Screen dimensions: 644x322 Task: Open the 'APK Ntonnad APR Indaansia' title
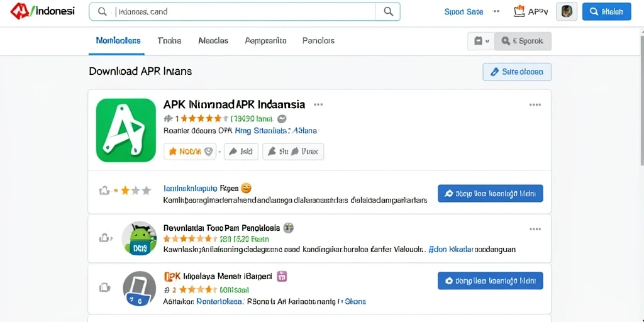pyautogui.click(x=234, y=104)
